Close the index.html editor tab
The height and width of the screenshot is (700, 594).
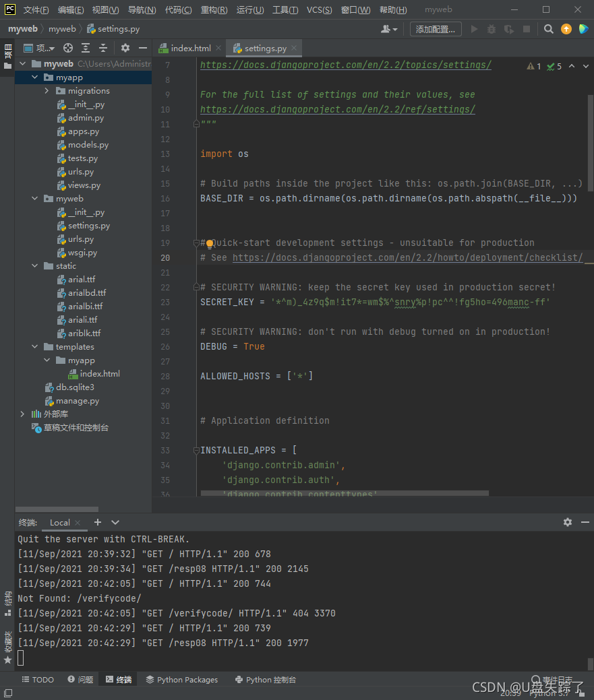point(218,48)
